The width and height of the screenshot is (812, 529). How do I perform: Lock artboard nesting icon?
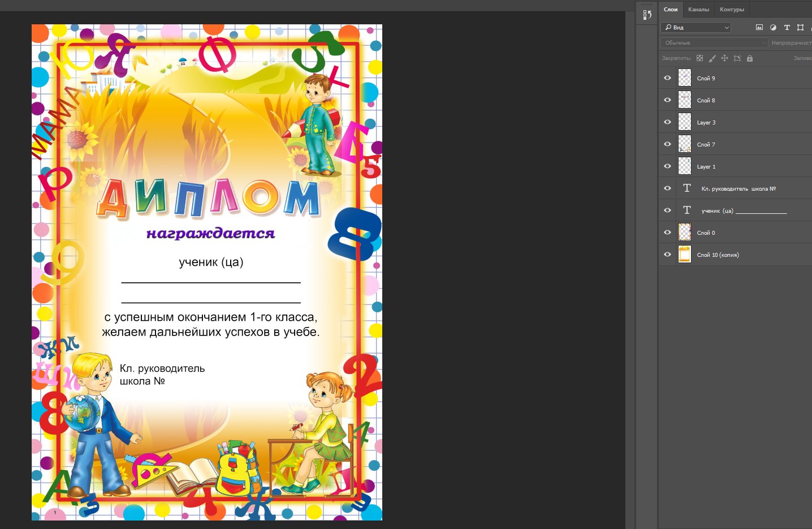click(x=737, y=58)
